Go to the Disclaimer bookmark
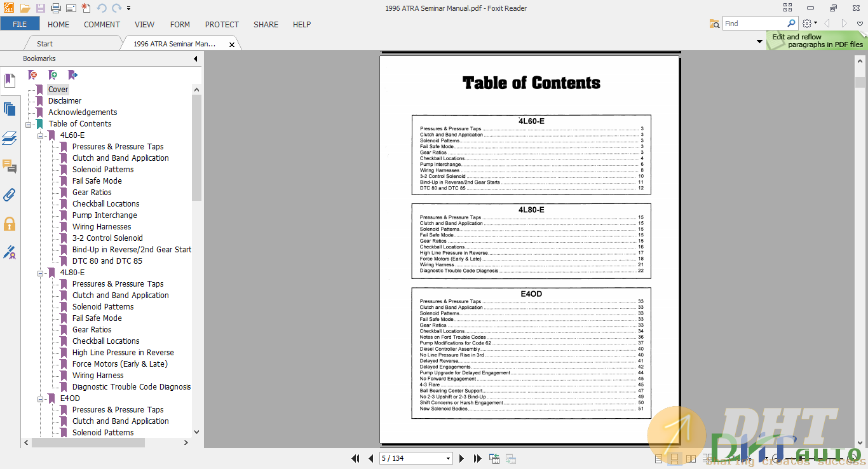 65,101
